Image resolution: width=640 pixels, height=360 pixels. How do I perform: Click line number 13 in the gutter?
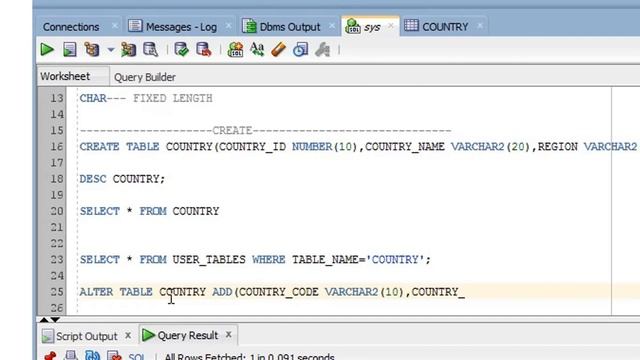tap(57, 98)
